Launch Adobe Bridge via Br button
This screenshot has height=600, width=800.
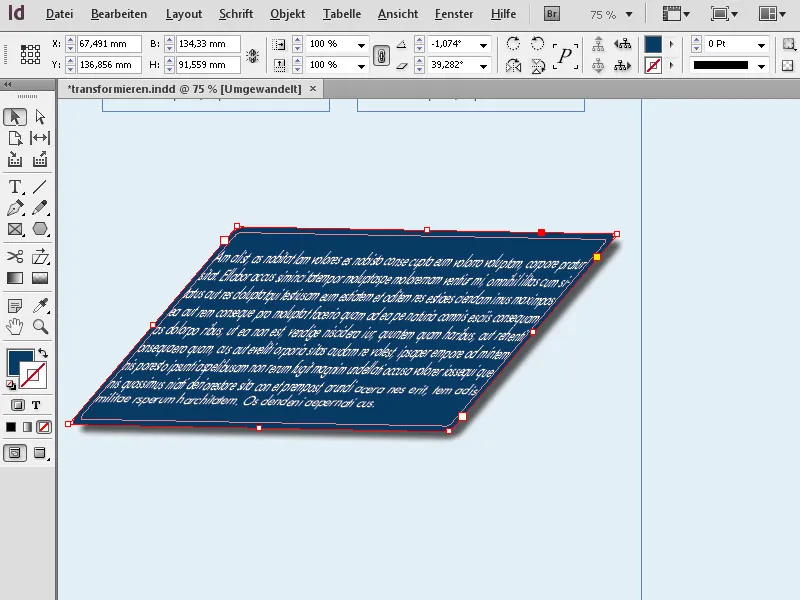[550, 13]
